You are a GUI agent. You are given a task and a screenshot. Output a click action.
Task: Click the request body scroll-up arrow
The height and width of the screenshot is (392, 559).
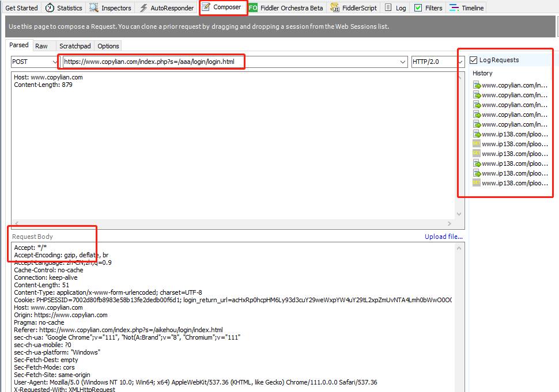pos(459,248)
